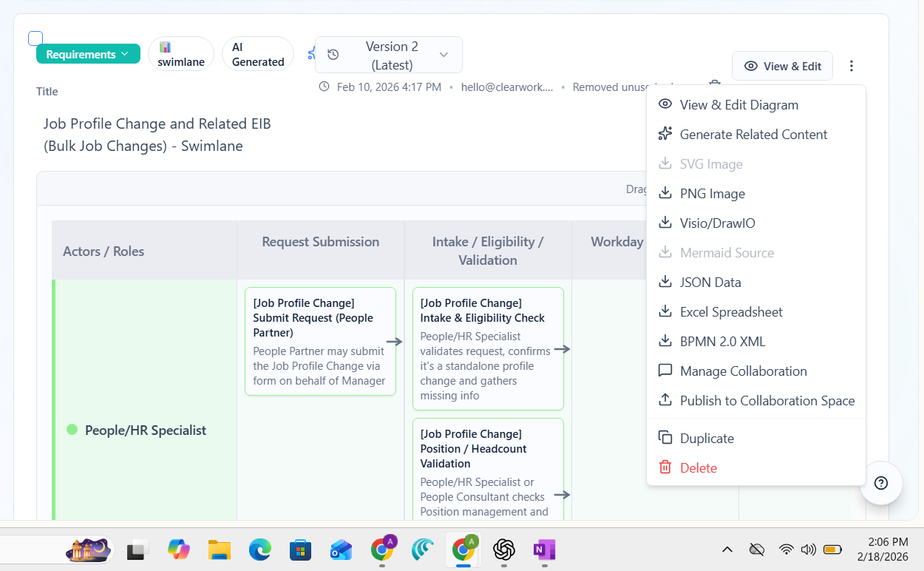This screenshot has width=924, height=571.
Task: Click the download icon next to PNG Image
Action: [x=665, y=193]
